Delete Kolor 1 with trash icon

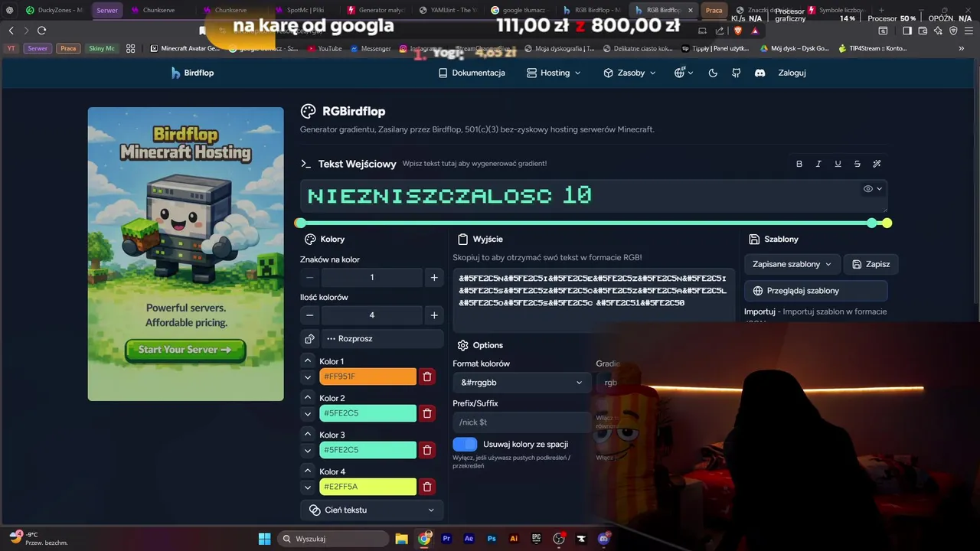click(427, 377)
